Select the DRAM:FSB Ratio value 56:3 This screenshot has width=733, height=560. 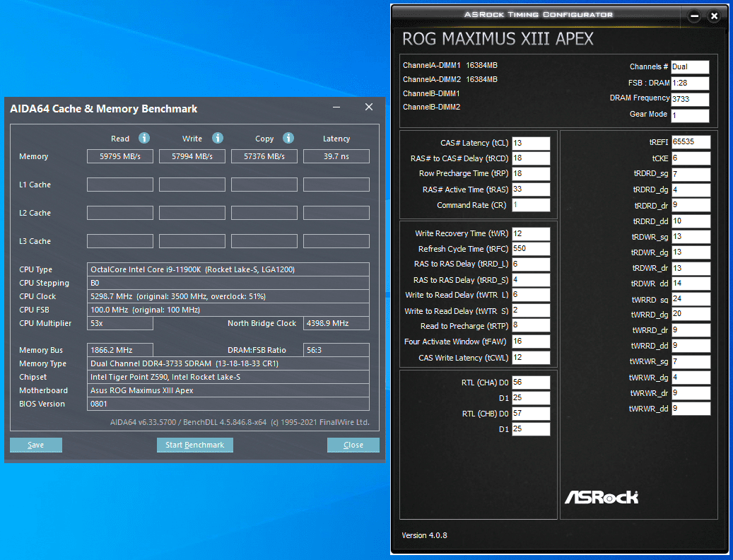pyautogui.click(x=336, y=350)
